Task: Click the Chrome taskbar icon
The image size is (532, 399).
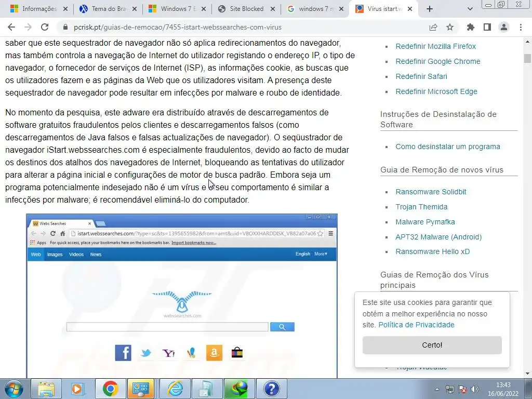Action: pyautogui.click(x=110, y=389)
